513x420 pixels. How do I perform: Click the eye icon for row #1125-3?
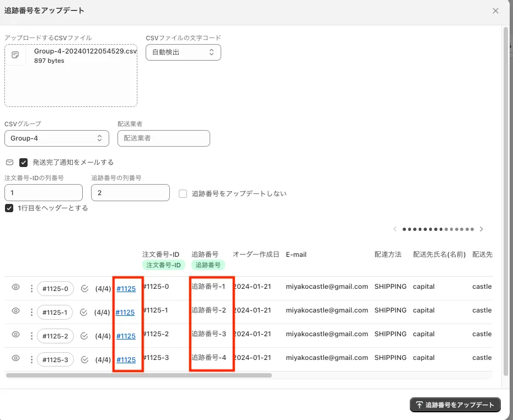coord(16,358)
